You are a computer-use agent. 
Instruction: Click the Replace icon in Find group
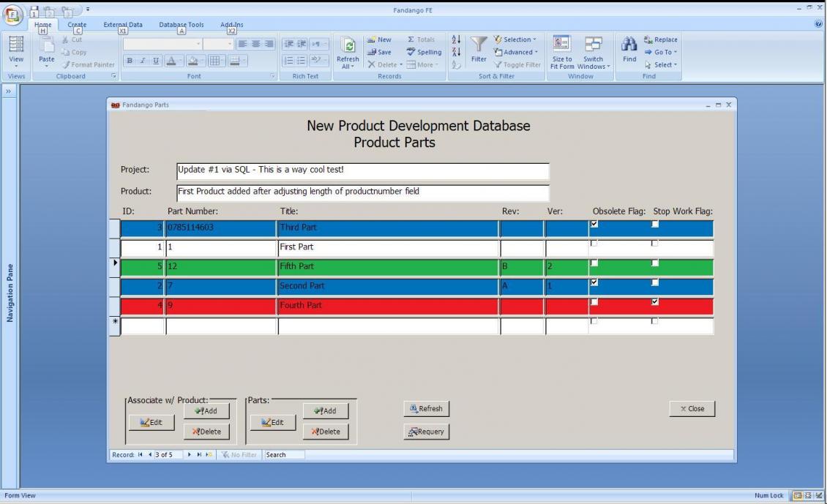click(x=648, y=40)
